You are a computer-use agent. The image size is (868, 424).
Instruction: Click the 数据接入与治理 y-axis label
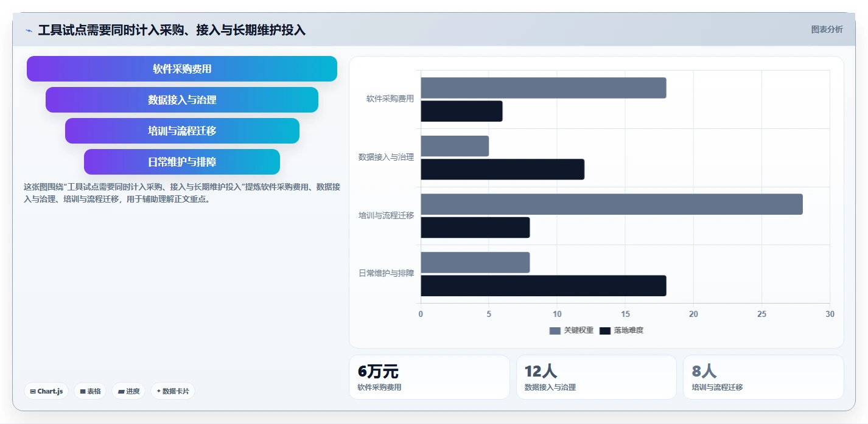click(x=386, y=157)
